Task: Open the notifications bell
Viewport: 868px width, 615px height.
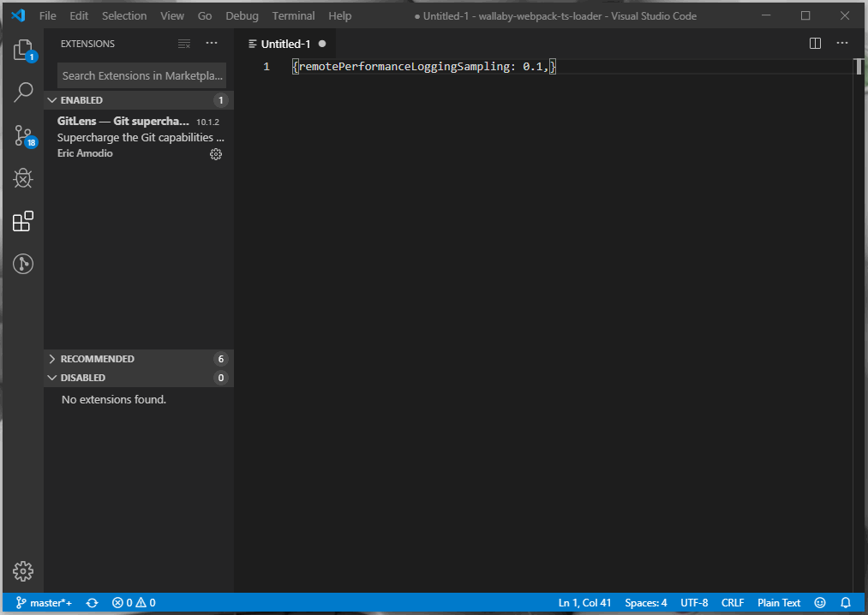Action: tap(845, 602)
